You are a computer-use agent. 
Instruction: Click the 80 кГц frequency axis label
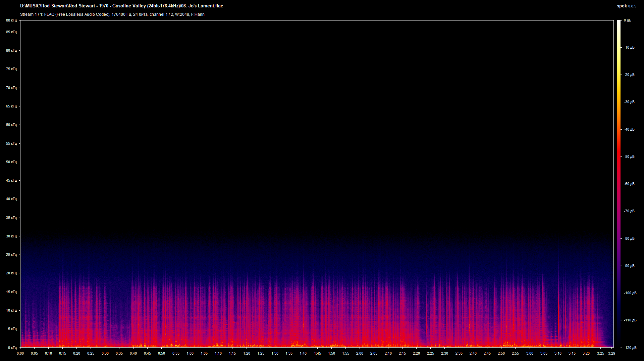point(11,50)
